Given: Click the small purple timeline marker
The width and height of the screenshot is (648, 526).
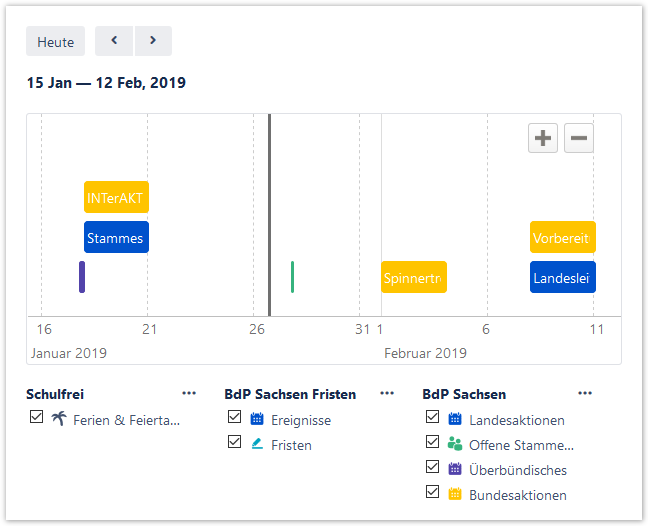Looking at the screenshot, I should pyautogui.click(x=82, y=277).
